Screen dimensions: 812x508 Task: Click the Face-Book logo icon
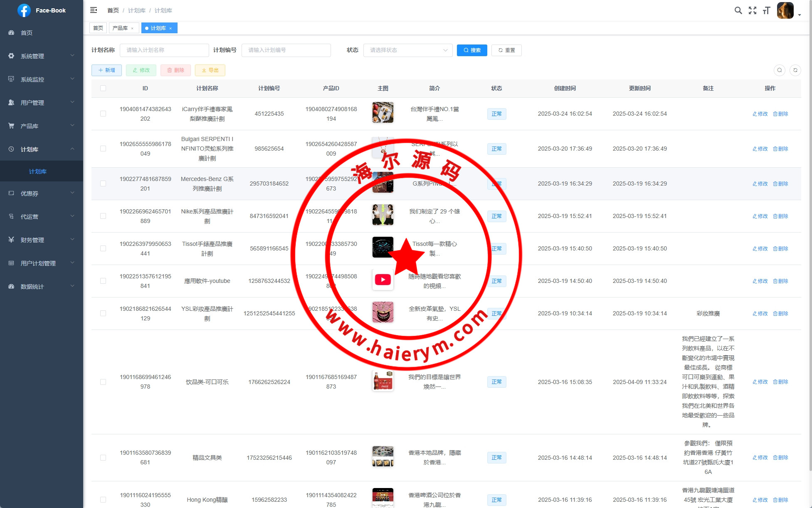24,10
